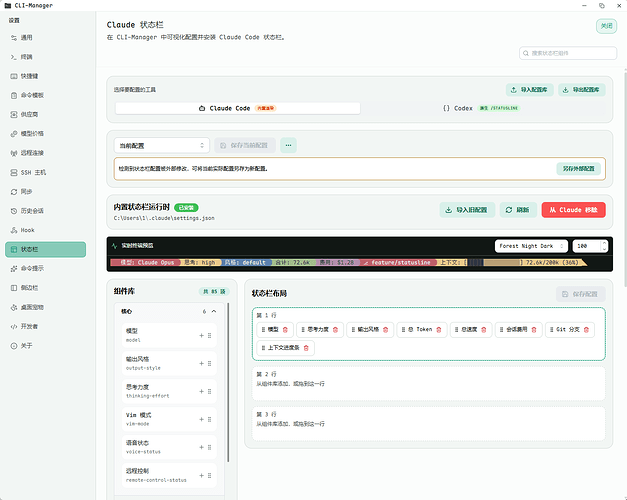Open 桌面宠物 desktop pet settings

click(45, 307)
